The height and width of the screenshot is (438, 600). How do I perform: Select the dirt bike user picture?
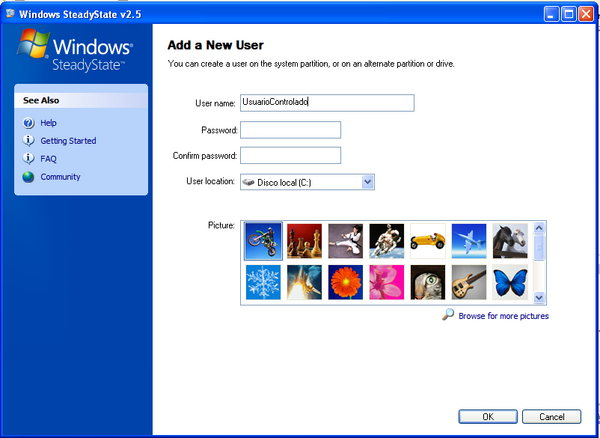(264, 241)
